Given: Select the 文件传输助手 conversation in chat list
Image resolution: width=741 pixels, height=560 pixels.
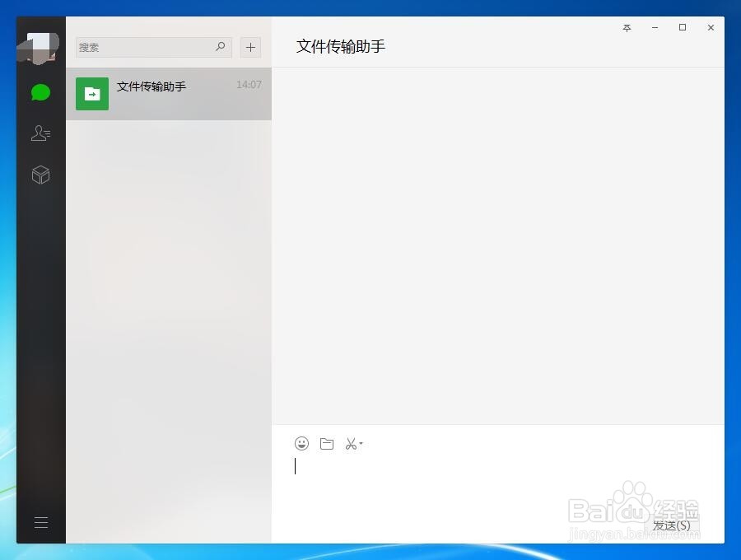Looking at the screenshot, I should 169,94.
